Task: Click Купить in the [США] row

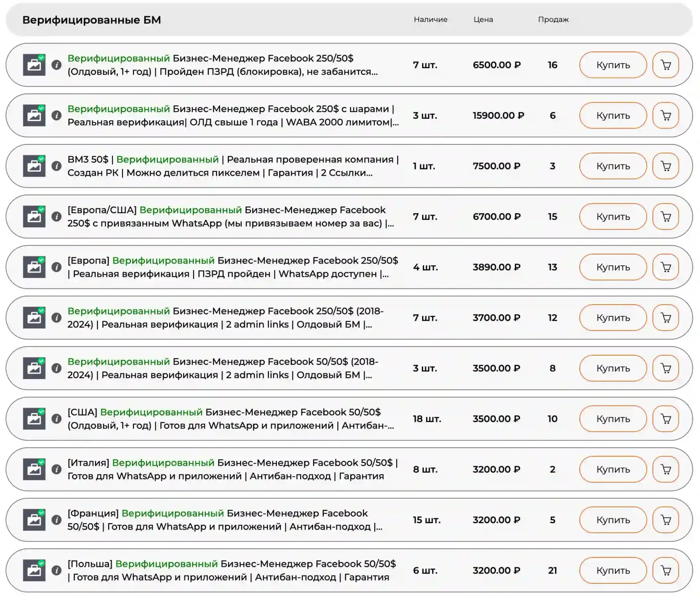Action: coord(613,419)
